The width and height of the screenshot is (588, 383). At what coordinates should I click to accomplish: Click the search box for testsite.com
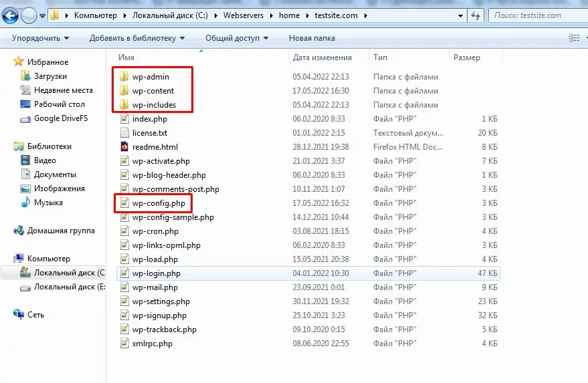pos(538,15)
